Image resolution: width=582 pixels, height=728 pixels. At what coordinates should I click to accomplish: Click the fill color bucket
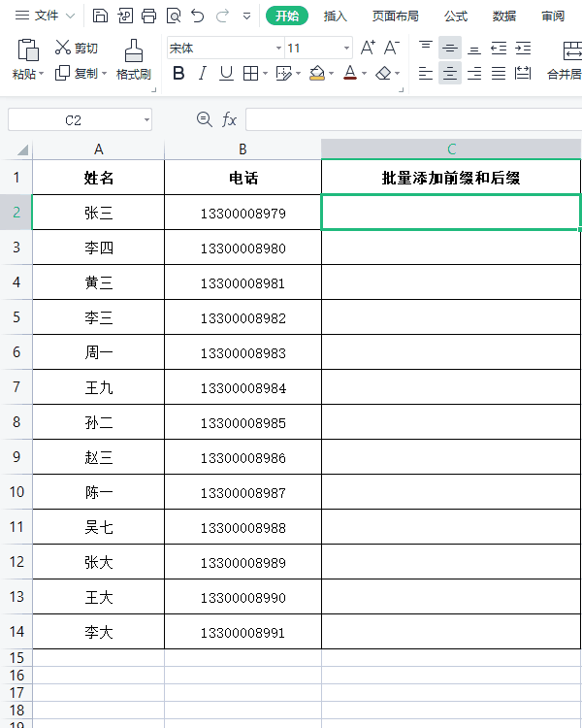point(317,73)
